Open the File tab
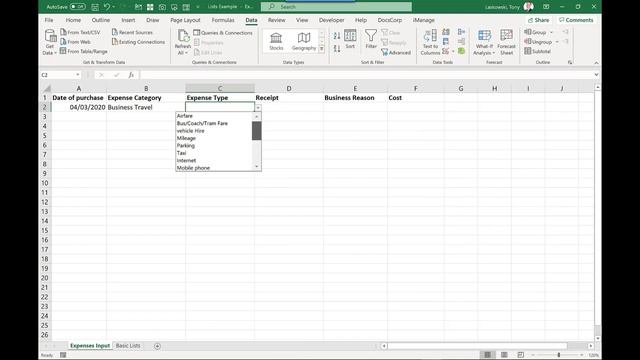 [49, 20]
